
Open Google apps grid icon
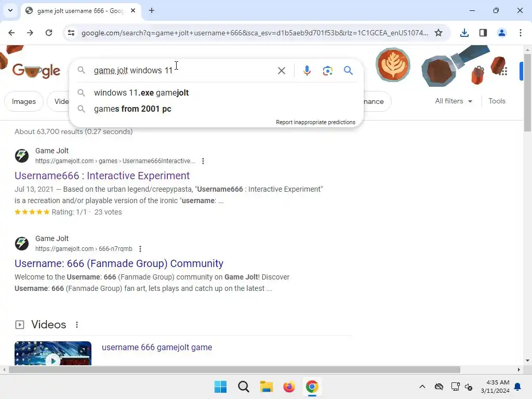[503, 71]
